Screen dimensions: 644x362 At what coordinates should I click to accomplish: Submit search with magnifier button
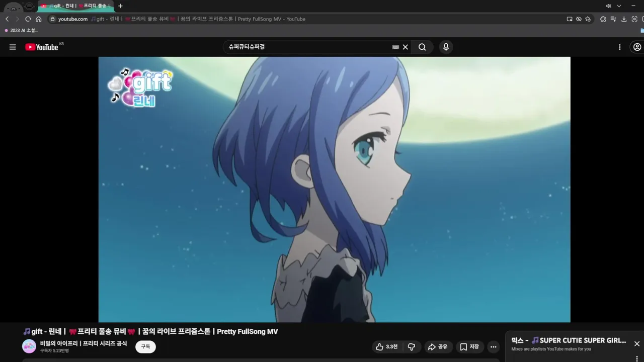pyautogui.click(x=422, y=47)
